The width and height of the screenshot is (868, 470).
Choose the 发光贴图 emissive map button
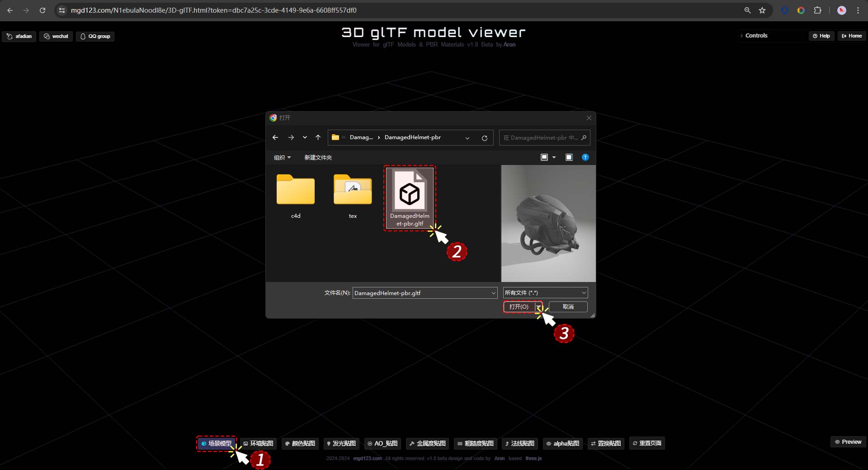pos(341,443)
